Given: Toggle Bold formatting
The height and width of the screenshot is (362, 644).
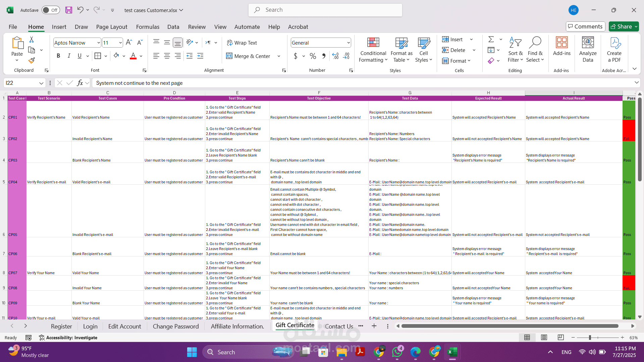Looking at the screenshot, I should click(58, 56).
